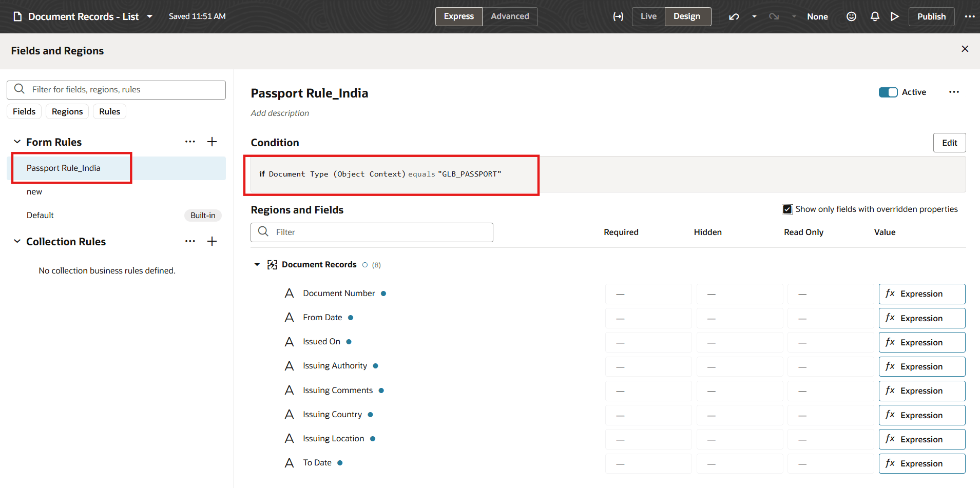Image resolution: width=980 pixels, height=488 pixels.
Task: Click the None label in the header
Action: pos(817,16)
